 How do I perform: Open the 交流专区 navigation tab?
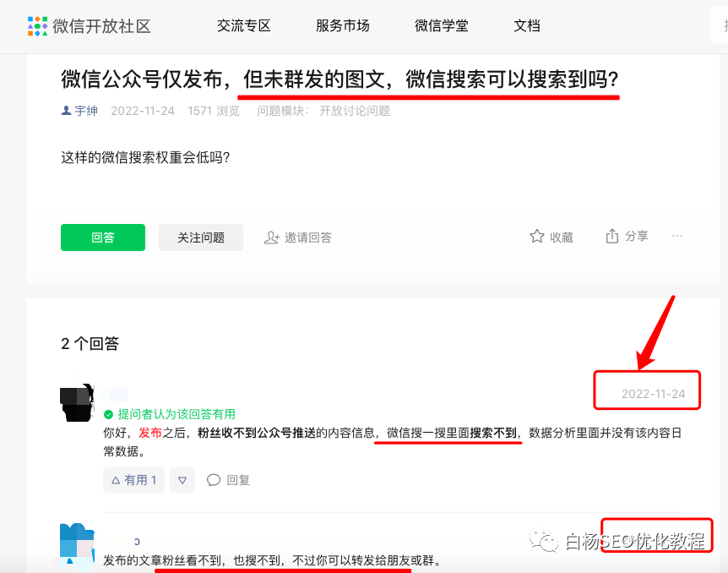click(x=244, y=26)
